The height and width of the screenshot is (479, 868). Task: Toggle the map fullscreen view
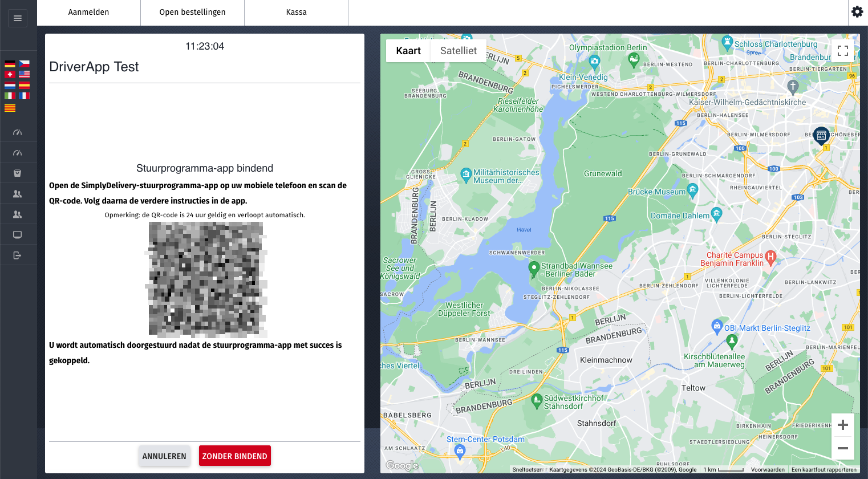point(843,51)
